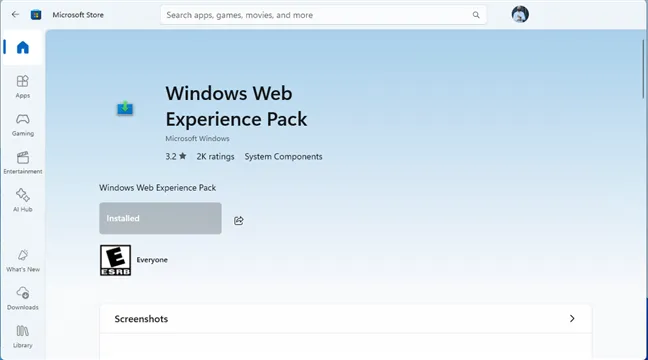Screen dimensions: 648x360
Task: Open the Home page in sidebar
Action: pos(23,48)
